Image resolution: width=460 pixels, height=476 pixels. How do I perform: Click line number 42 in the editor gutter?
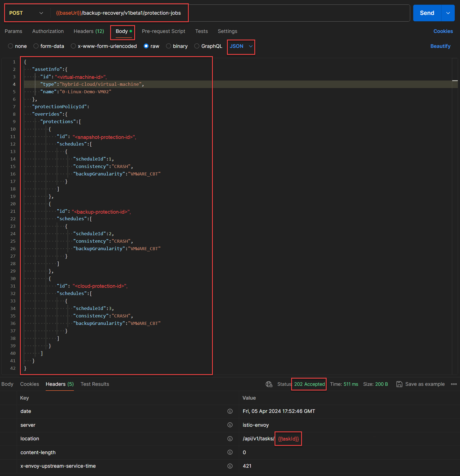click(x=13, y=368)
